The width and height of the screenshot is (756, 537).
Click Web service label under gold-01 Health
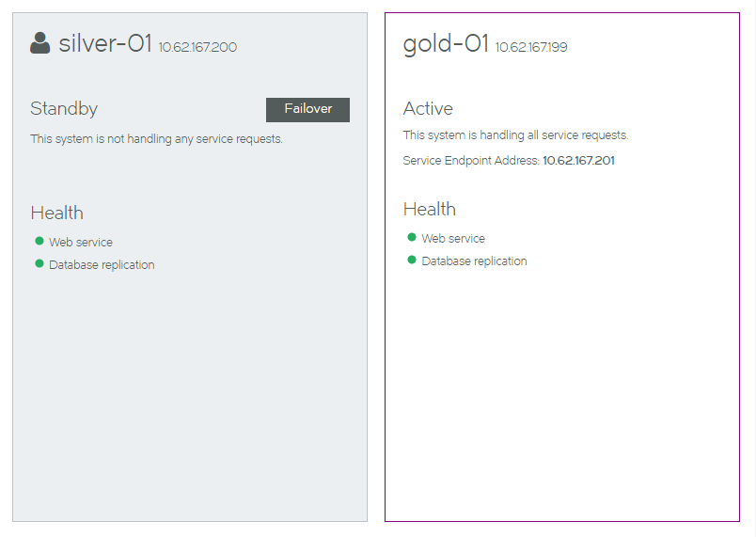(x=453, y=238)
